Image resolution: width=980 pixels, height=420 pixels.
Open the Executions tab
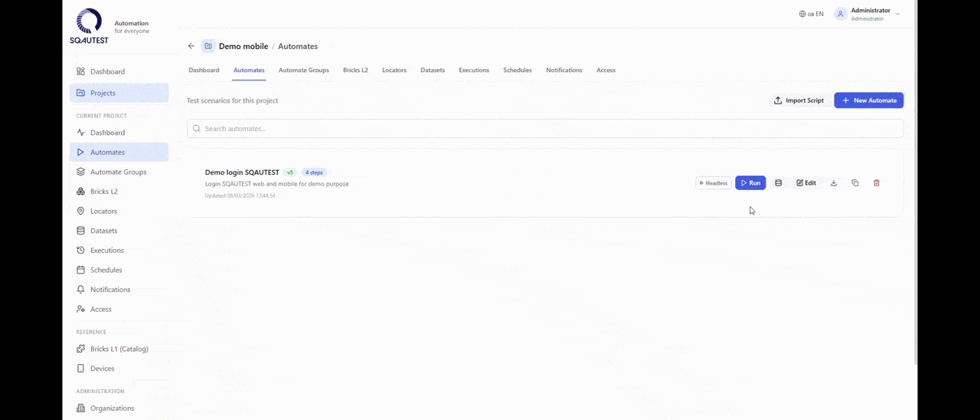(x=474, y=70)
